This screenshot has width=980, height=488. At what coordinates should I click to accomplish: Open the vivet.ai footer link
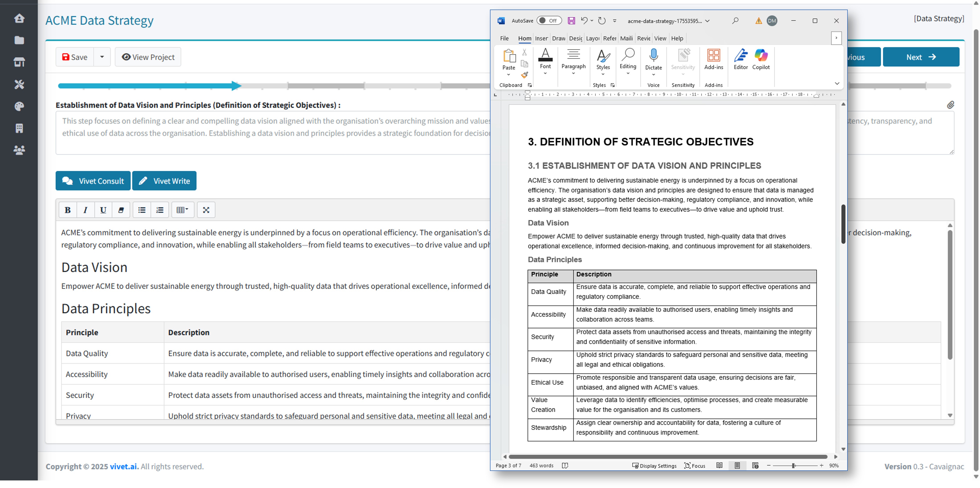(123, 466)
